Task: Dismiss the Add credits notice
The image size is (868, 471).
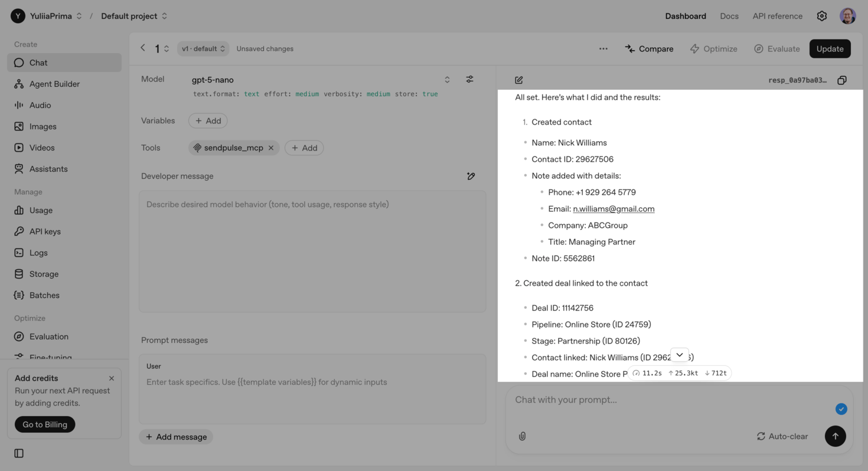Action: tap(112, 378)
